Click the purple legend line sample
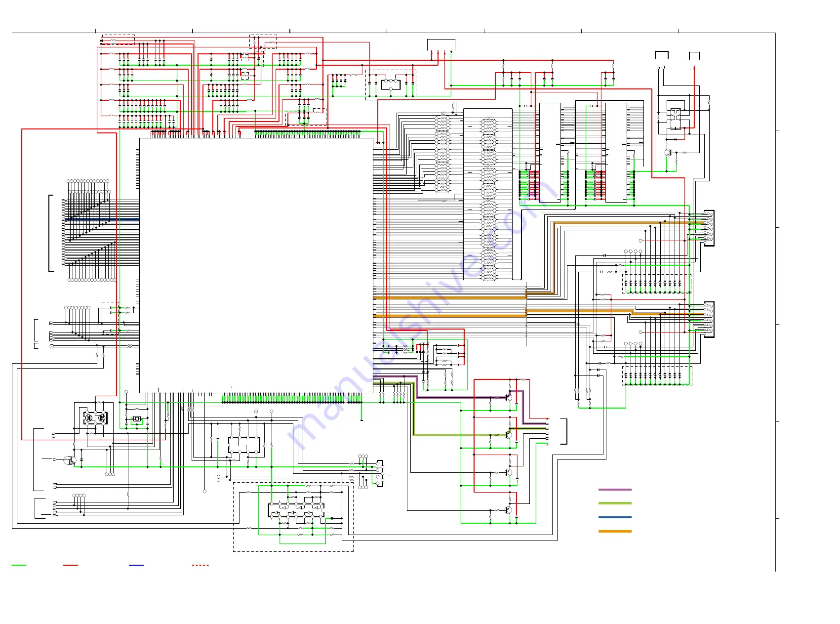 coord(615,490)
